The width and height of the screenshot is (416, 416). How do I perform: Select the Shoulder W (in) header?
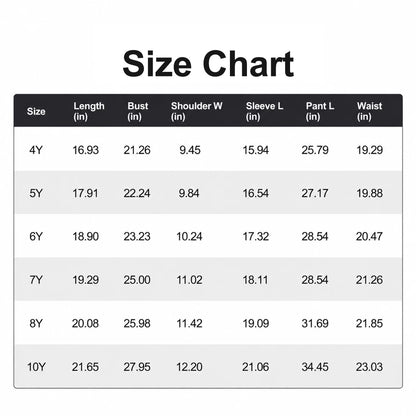coord(197,111)
